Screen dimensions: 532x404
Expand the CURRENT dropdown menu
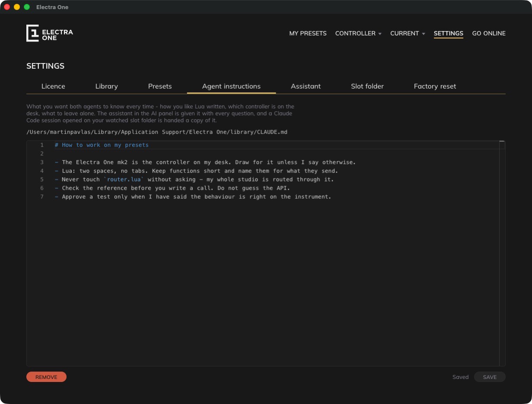click(408, 33)
